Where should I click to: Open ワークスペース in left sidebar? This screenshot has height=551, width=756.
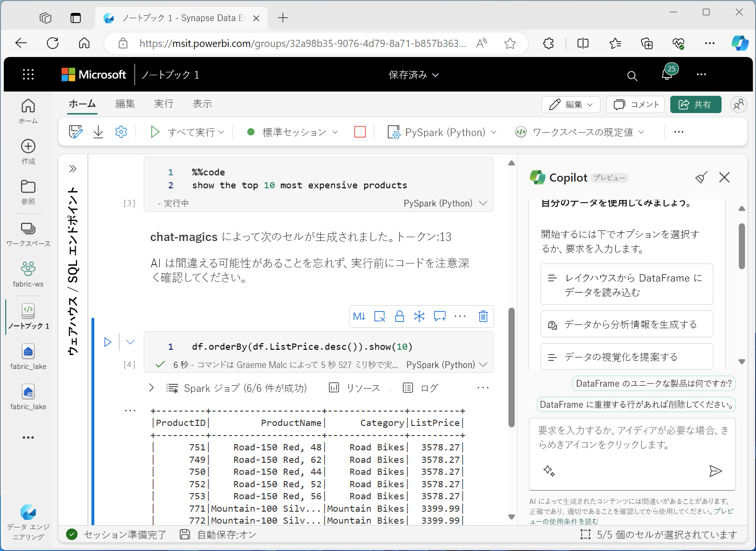28,234
